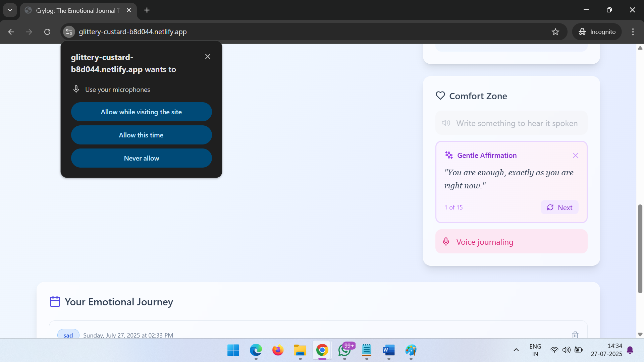
Task: Click the microphone icon beside Voice journaling
Action: point(446,242)
